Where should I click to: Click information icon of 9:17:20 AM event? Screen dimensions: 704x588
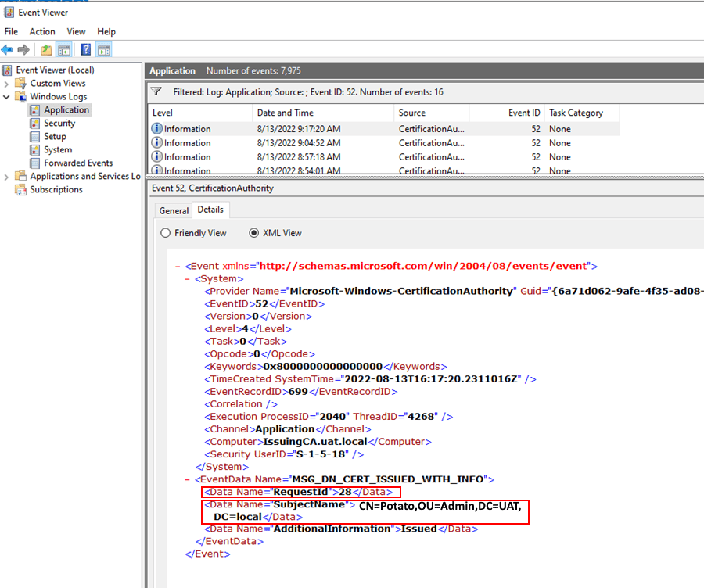click(x=156, y=129)
